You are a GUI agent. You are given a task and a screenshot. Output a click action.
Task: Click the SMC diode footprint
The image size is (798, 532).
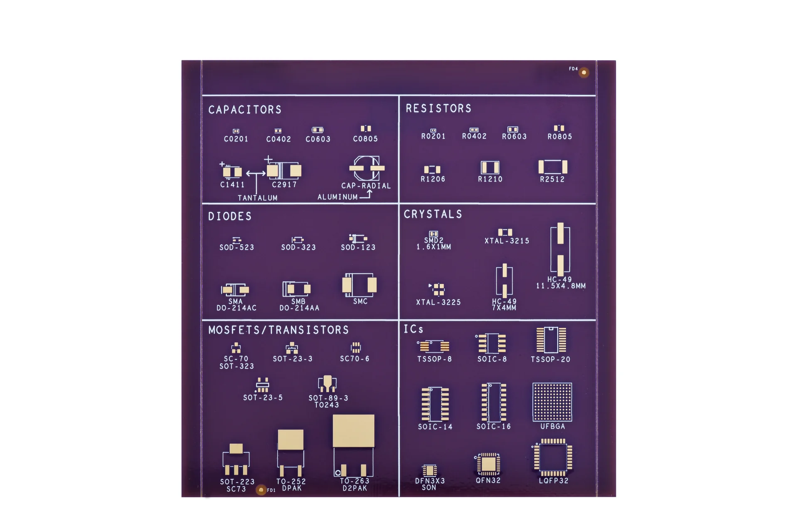coord(360,285)
